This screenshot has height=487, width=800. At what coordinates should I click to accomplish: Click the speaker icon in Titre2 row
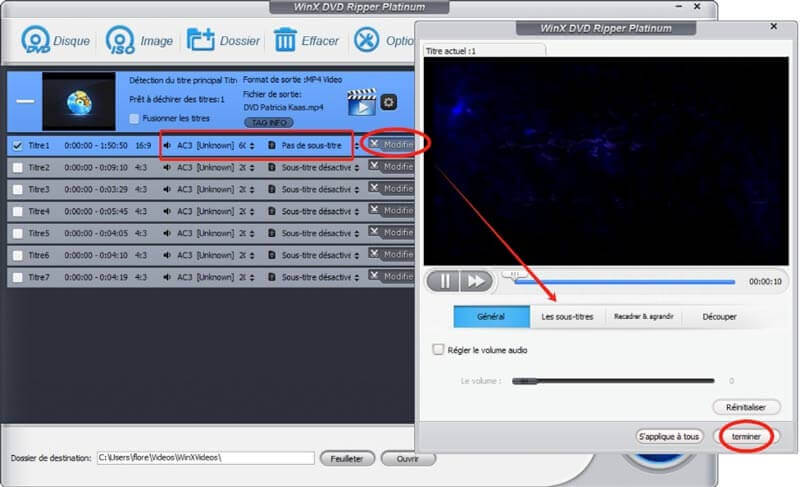tap(167, 167)
